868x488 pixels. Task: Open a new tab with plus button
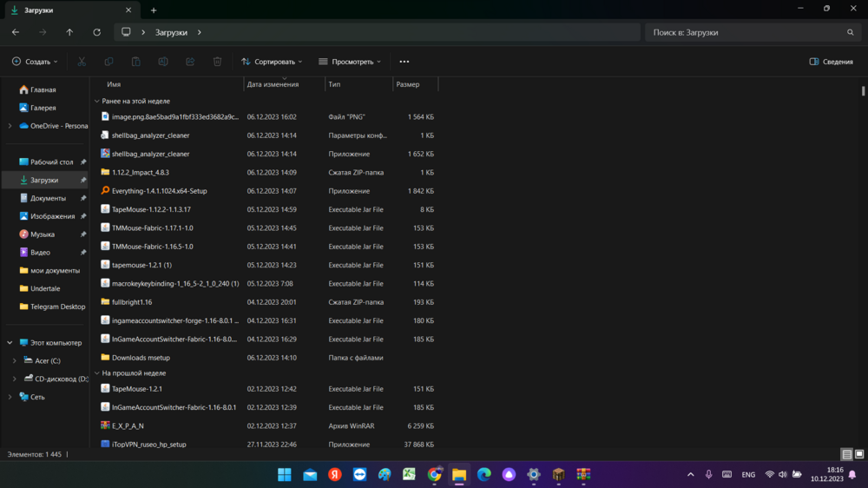click(x=154, y=10)
